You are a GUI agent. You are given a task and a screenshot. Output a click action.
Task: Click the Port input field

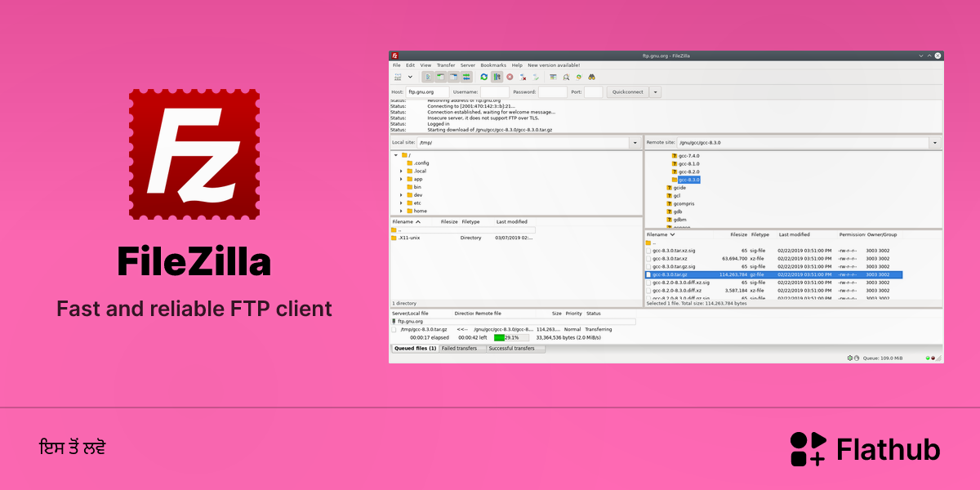coord(594,92)
